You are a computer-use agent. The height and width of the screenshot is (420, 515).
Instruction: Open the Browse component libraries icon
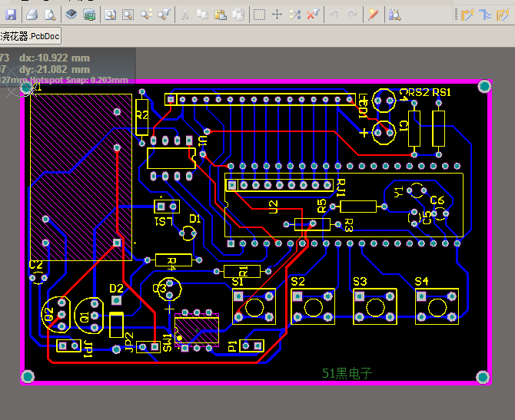point(394,14)
